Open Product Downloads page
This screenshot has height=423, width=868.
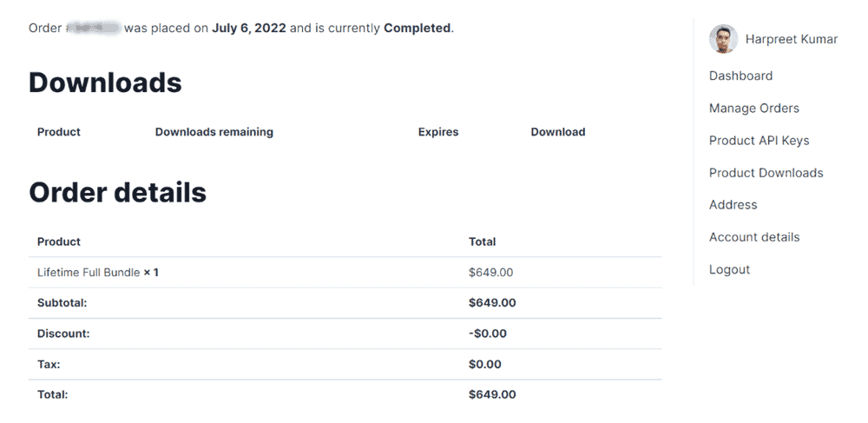point(766,173)
